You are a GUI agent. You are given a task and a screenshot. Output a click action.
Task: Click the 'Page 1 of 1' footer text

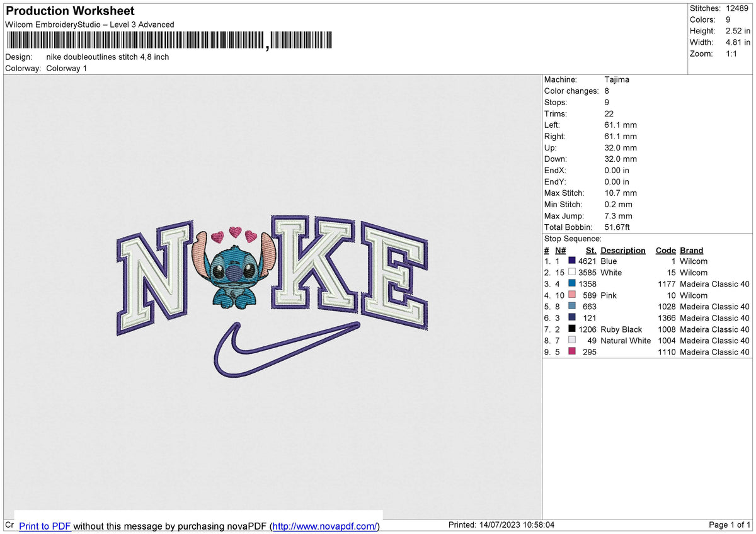730,525
